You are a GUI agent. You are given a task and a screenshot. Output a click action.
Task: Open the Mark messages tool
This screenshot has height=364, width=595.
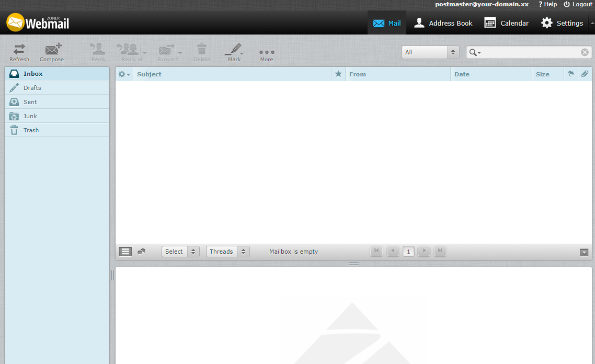pyautogui.click(x=234, y=52)
